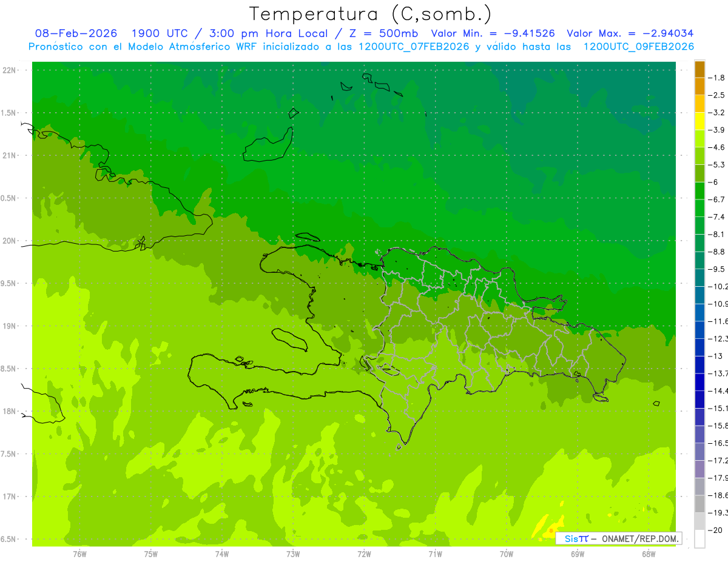Click the "-4.6" colorbar value

[716, 147]
